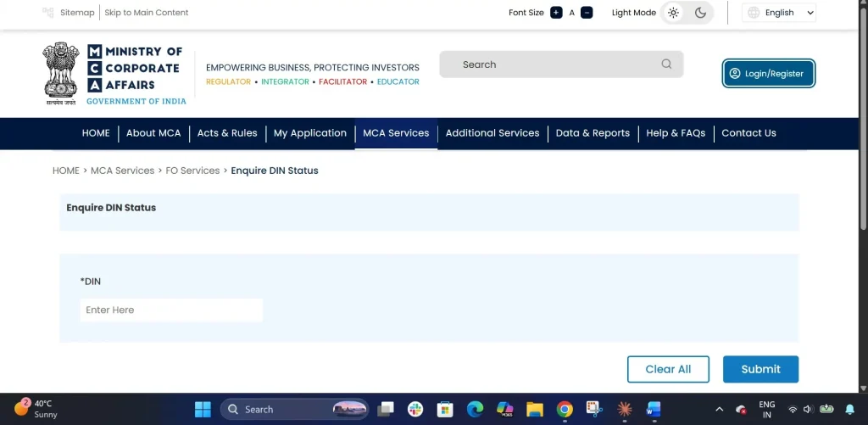Switch to Google Chrome on taskbar
This screenshot has width=868, height=425.
565,410
